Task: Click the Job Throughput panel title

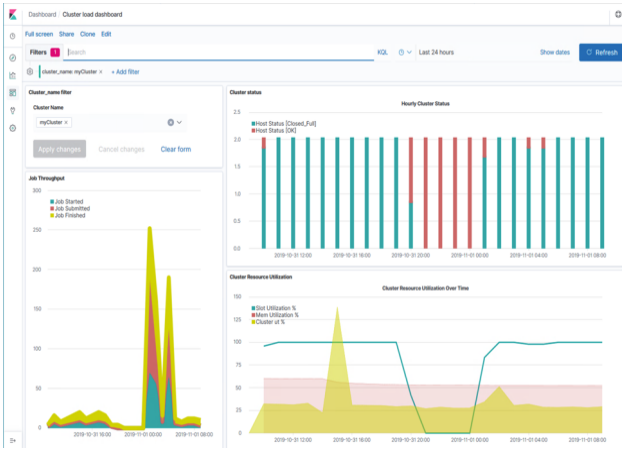Action: pyautogui.click(x=46, y=179)
